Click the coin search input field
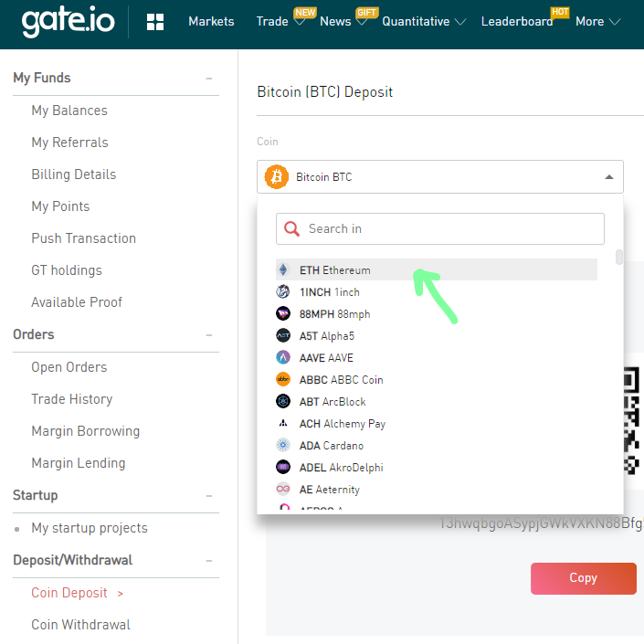The height and width of the screenshot is (644, 644). click(x=440, y=228)
